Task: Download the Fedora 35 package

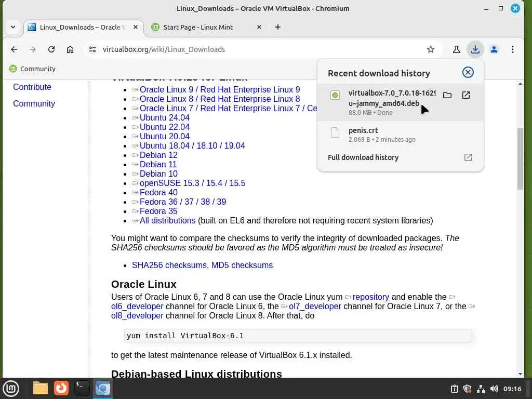Action: [x=158, y=211]
